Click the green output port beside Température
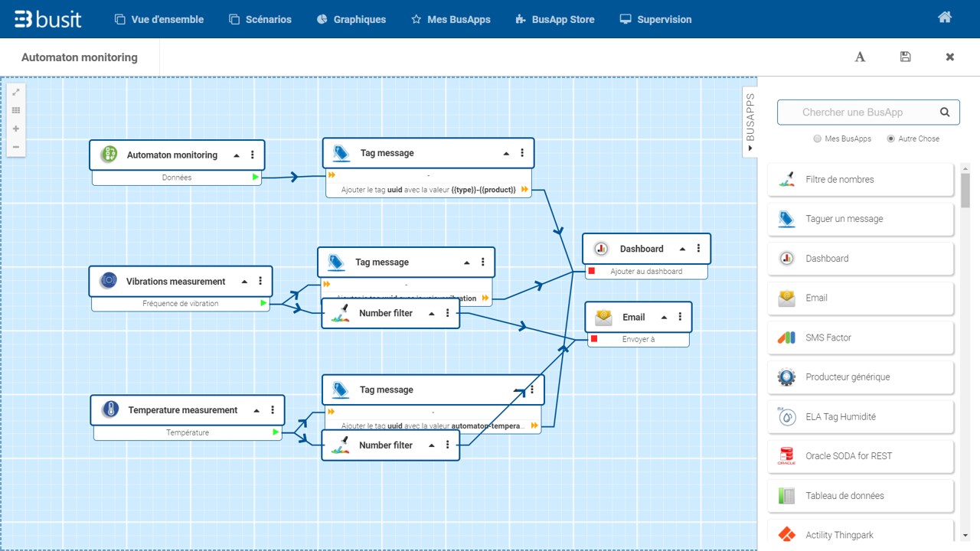 [x=276, y=432]
